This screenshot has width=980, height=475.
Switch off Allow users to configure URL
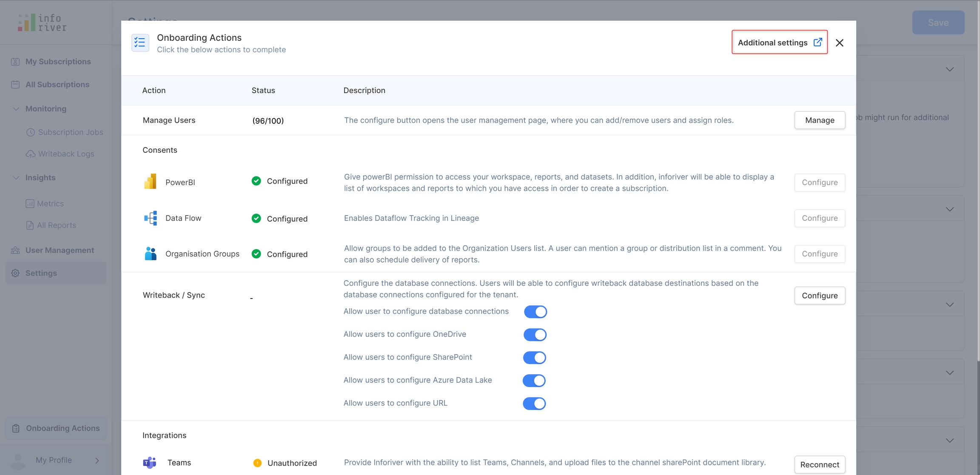point(534,404)
